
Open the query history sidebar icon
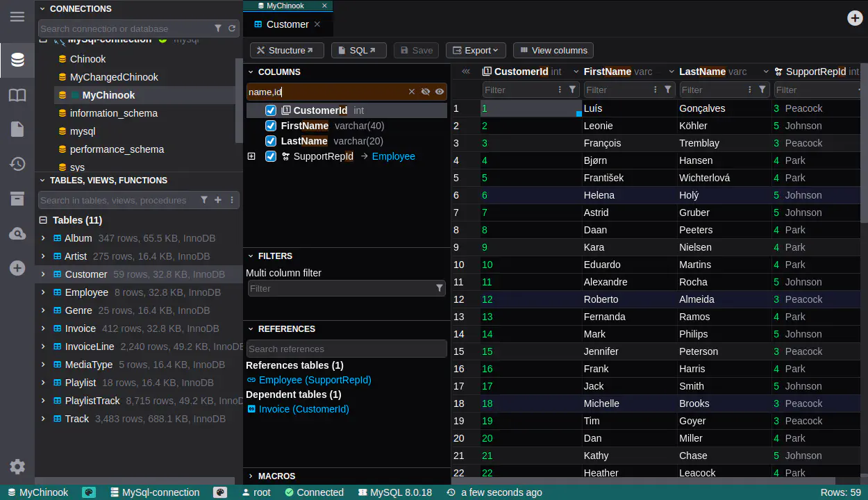click(x=17, y=164)
